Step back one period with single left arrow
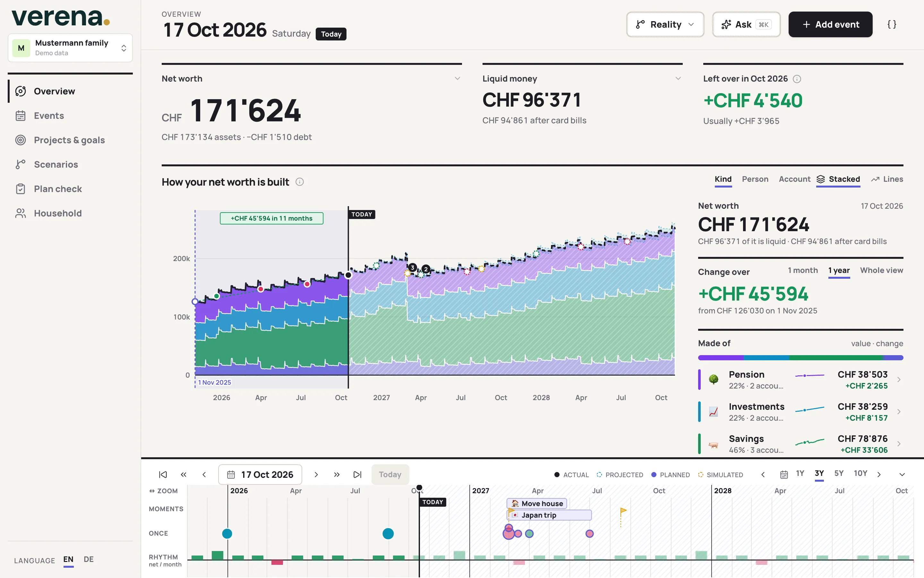The width and height of the screenshot is (924, 578). coord(204,474)
